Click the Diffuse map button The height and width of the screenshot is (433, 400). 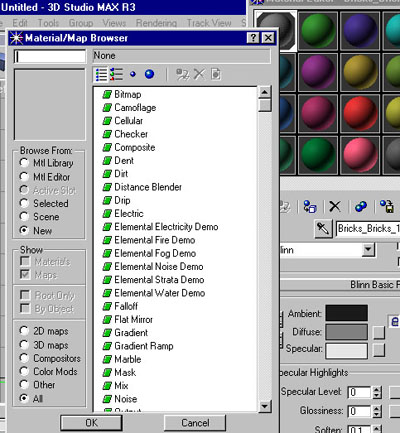379,332
